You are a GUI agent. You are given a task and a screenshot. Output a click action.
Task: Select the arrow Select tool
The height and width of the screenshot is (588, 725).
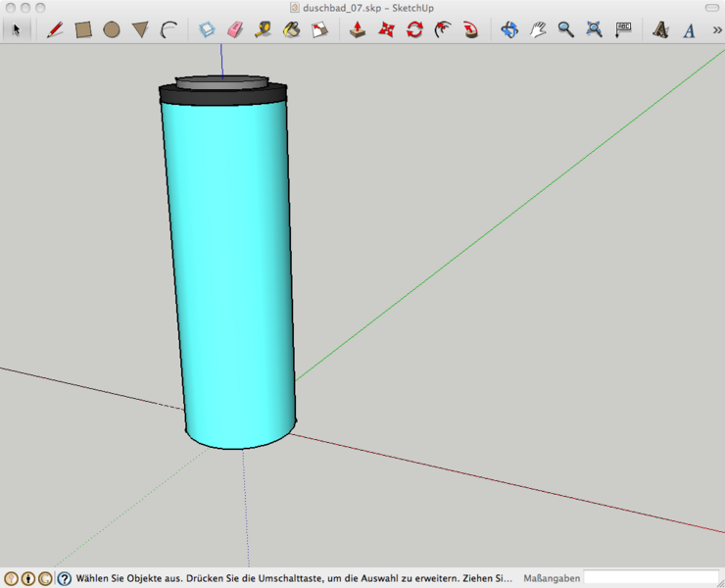(16, 29)
